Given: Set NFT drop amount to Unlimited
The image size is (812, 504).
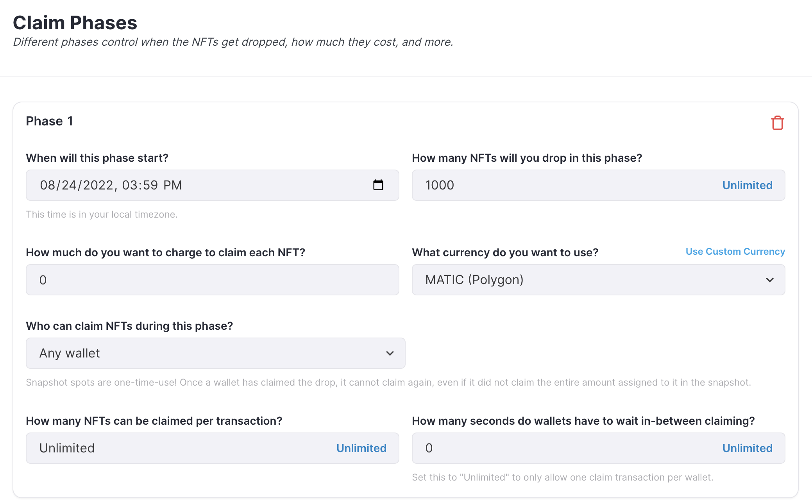Looking at the screenshot, I should [x=747, y=185].
